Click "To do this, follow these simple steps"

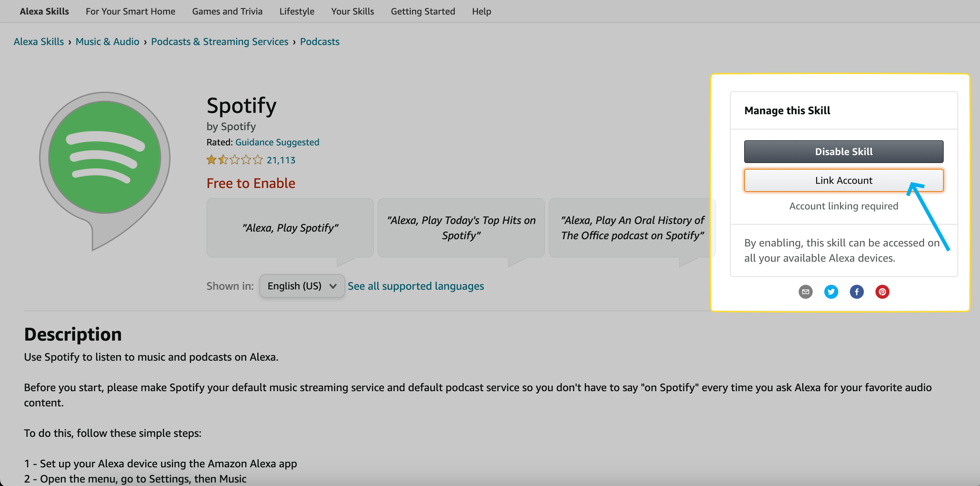pyautogui.click(x=113, y=433)
